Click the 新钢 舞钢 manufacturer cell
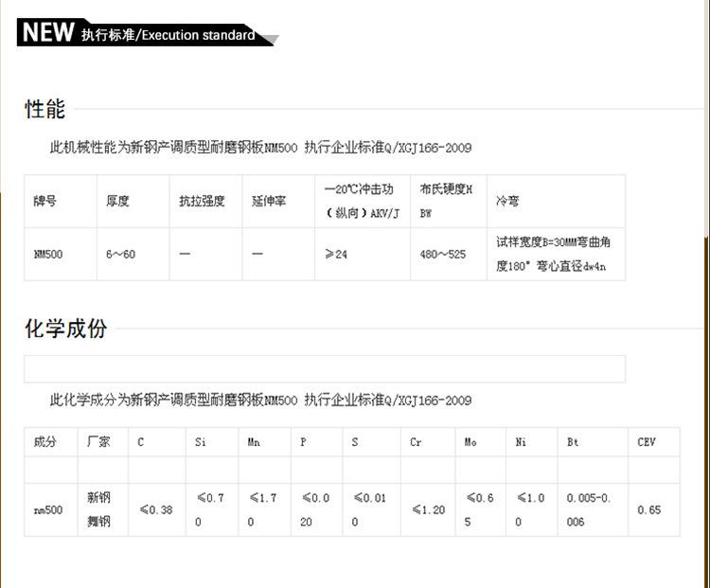Viewport: 710px width, 588px height. point(103,509)
